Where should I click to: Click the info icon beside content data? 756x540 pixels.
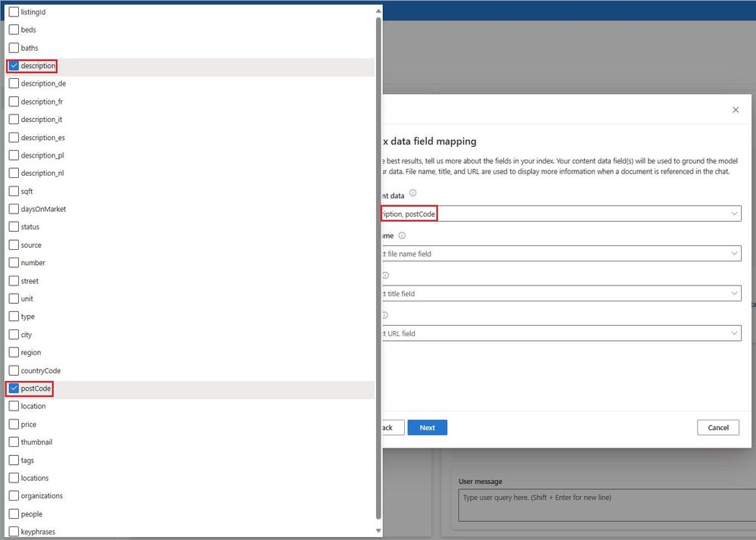[x=412, y=193]
